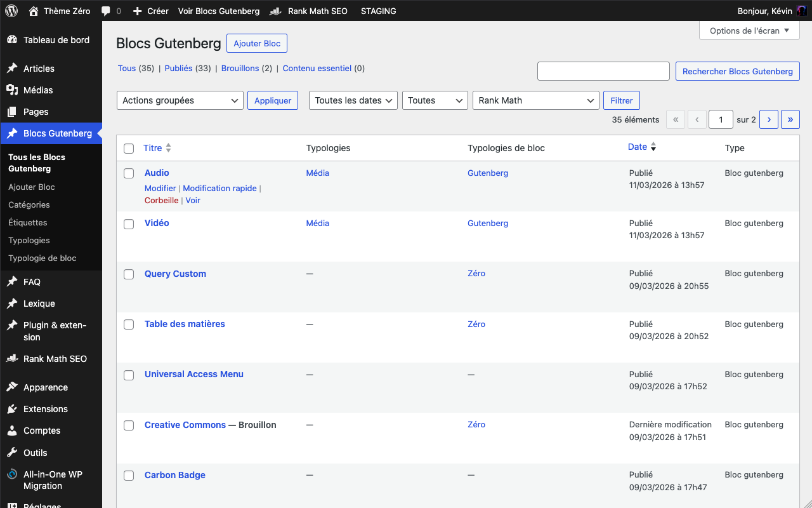Click the STAGING admin bar item
This screenshot has width=812, height=508.
(378, 11)
